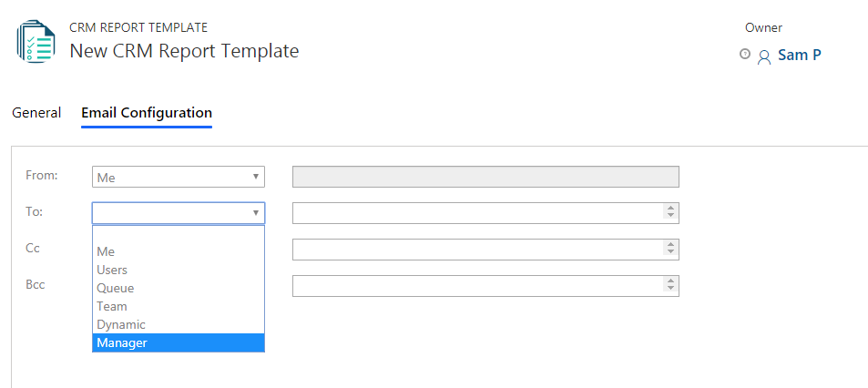This screenshot has width=868, height=388.
Task: Click the To field spinner arrows
Action: (670, 213)
